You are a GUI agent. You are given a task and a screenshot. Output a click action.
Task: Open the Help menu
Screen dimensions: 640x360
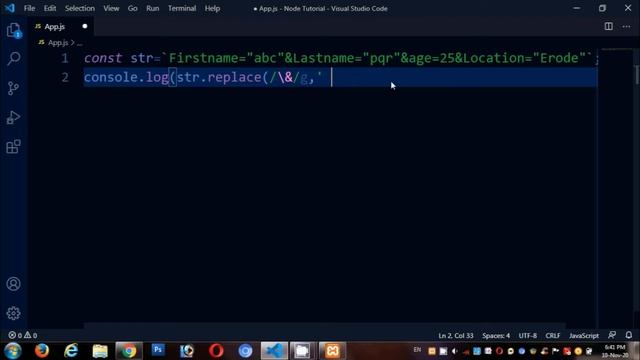pos(212,8)
